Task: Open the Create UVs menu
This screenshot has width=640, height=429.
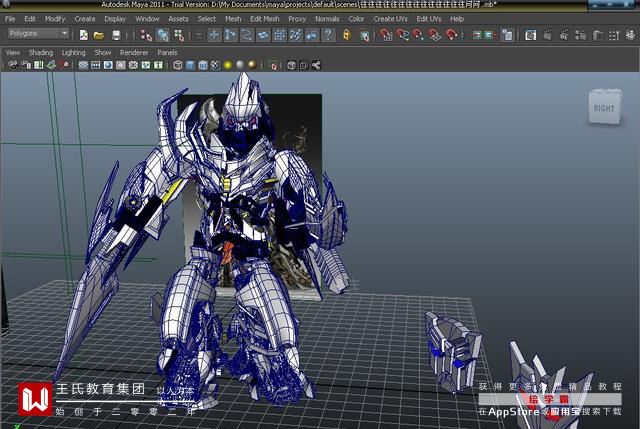Action: [x=390, y=18]
